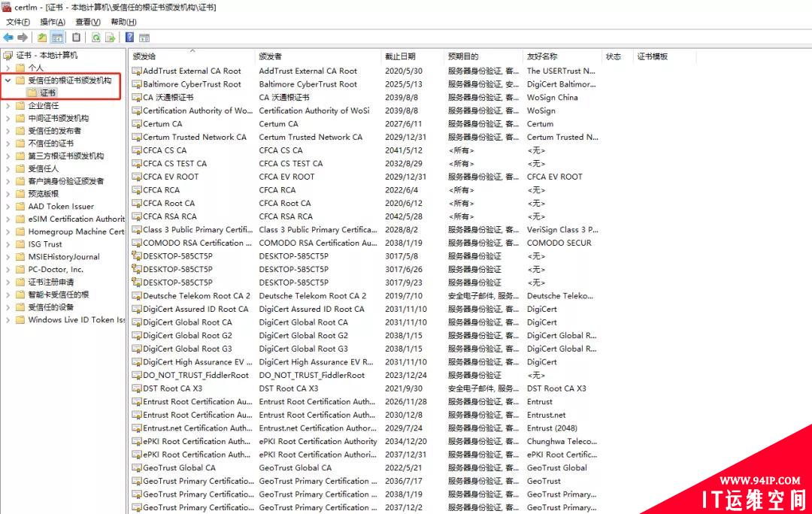Click the folder icon of PC-Doctor, Inc.
This screenshot has height=514, width=812.
(20, 269)
